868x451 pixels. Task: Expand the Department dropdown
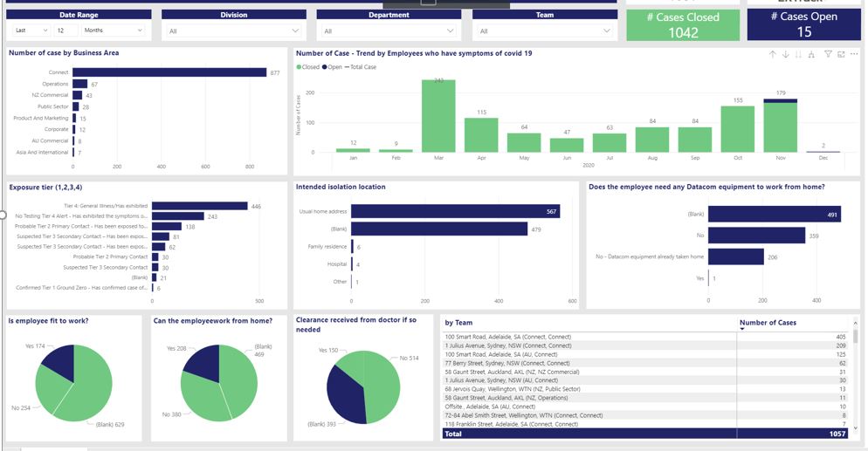(x=389, y=31)
